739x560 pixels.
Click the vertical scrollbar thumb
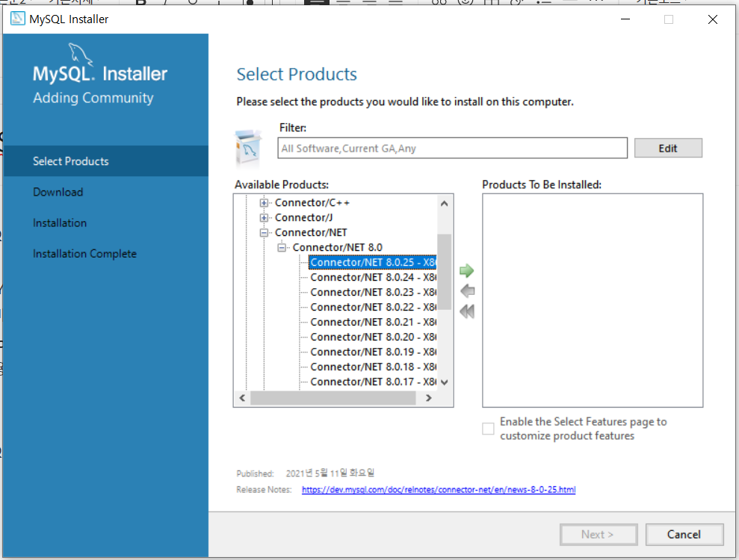point(444,271)
